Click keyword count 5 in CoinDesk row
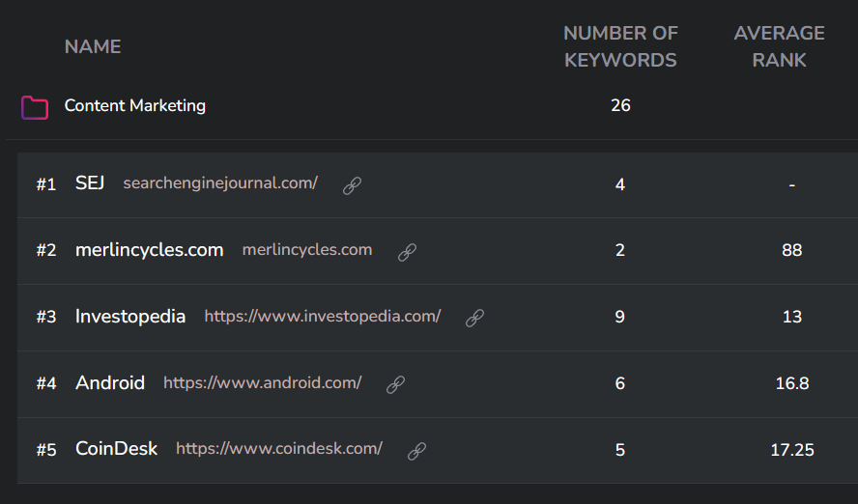The height and width of the screenshot is (504, 858). click(620, 451)
